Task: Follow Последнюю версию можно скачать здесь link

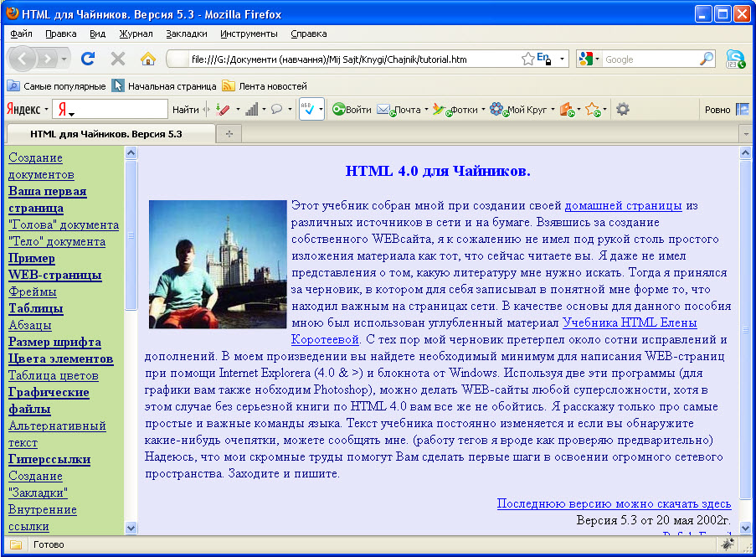Action: coord(614,503)
